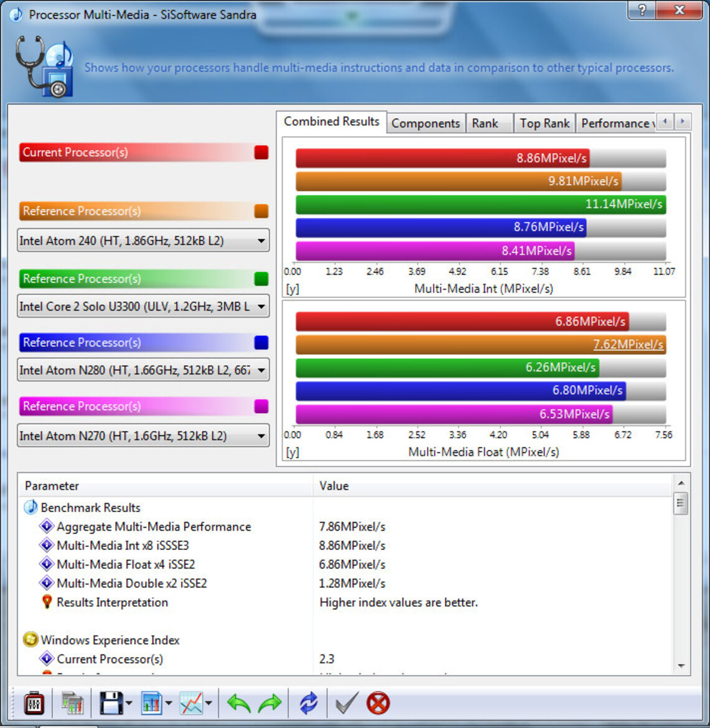This screenshot has width=710, height=728.
Task: Click the tab strip right scroll arrow
Action: coord(682,121)
